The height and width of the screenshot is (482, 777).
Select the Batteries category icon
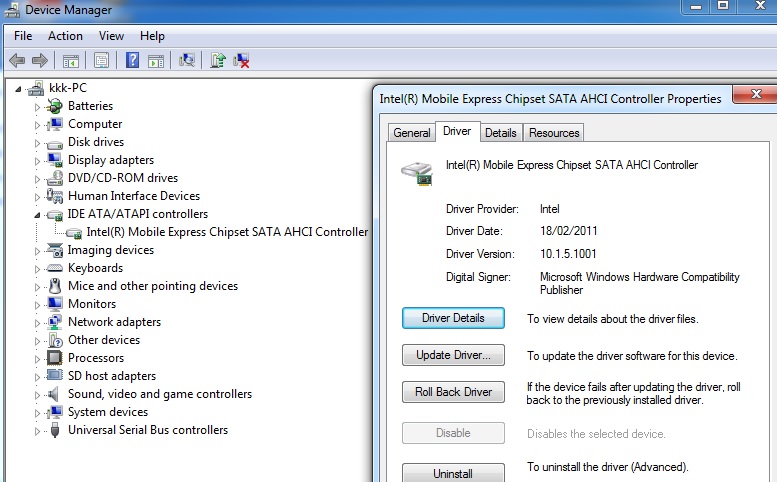pyautogui.click(x=54, y=106)
